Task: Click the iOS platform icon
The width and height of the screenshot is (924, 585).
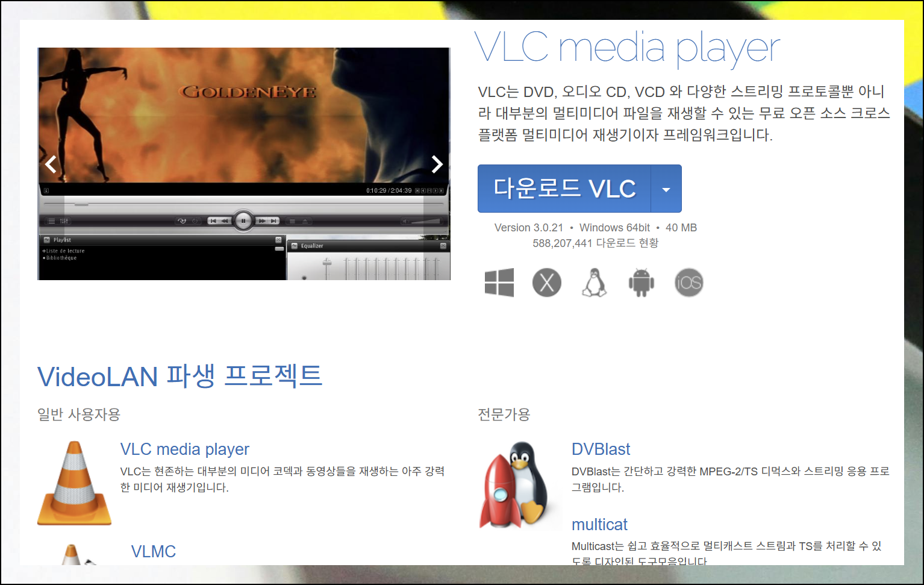Action: click(689, 283)
